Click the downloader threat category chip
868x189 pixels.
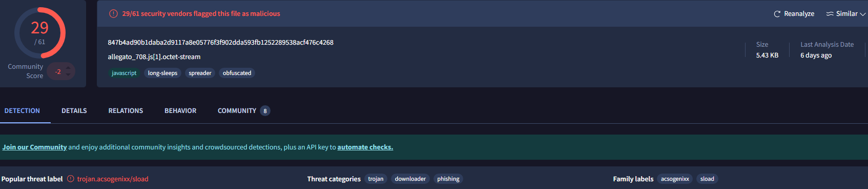410,179
